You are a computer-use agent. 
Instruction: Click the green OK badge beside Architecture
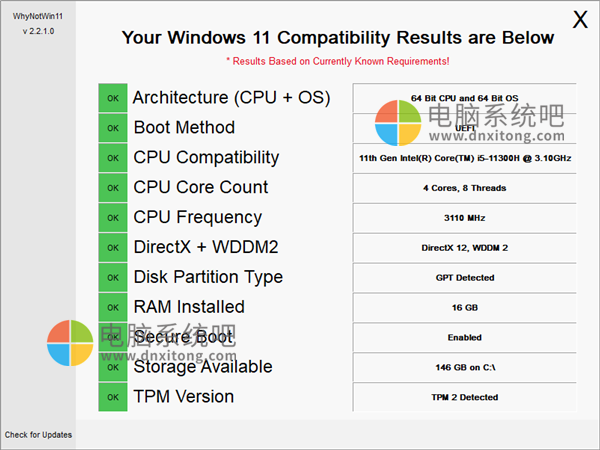113,98
